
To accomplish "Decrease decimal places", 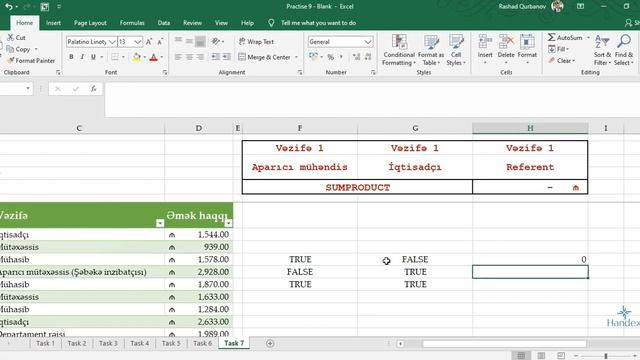I will (368, 57).
